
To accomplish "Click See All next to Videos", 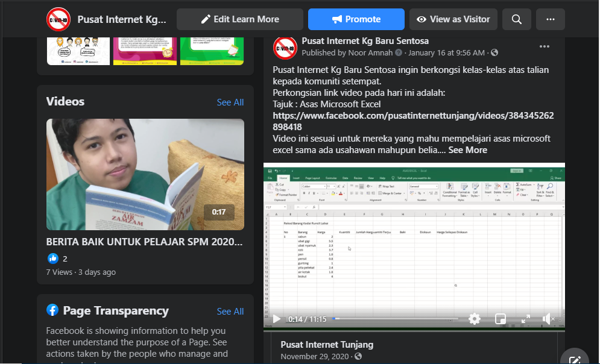I will (230, 102).
